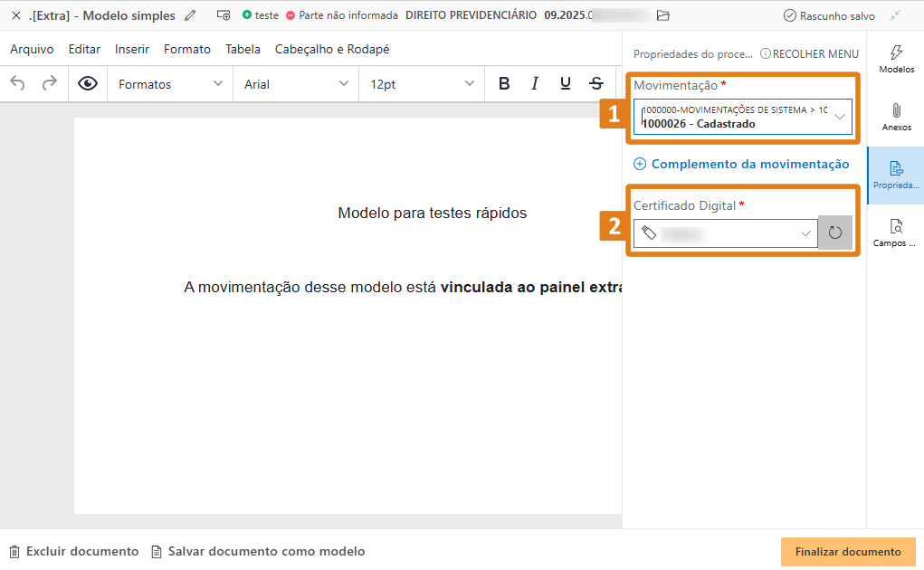
Task: Open the Modelos panel
Action: tap(896, 59)
